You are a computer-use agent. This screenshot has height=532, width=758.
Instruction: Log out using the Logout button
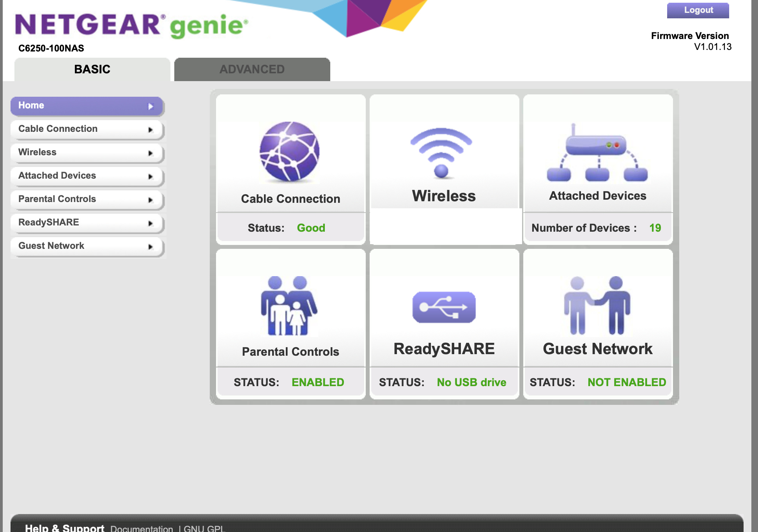point(698,10)
